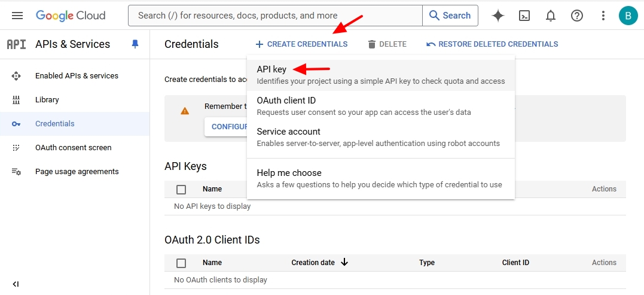Click the CONFIGURE consent screen button
Image resolution: width=644 pixels, height=295 pixels.
pos(226,126)
